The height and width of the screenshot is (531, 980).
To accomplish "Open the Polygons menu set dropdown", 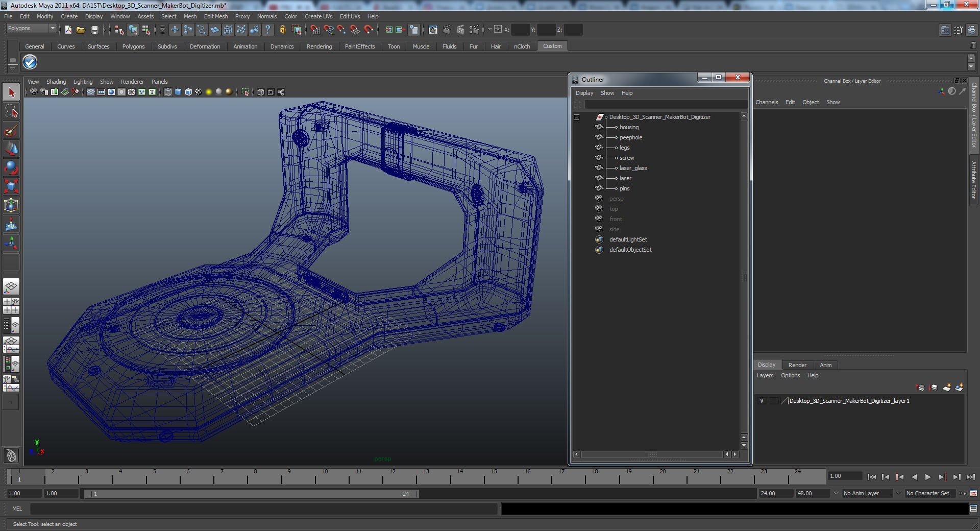I will [x=52, y=29].
